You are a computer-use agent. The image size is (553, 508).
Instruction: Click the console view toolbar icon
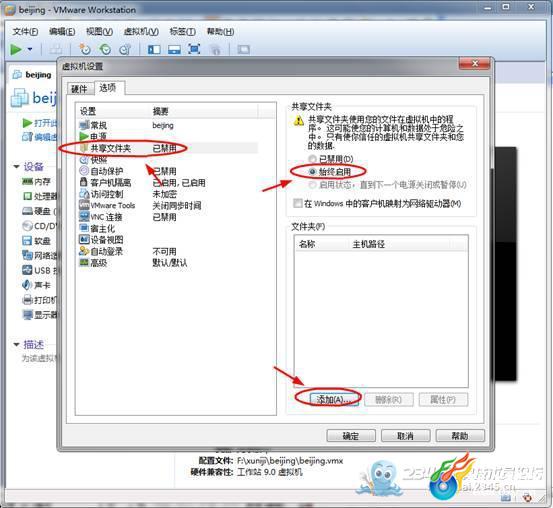[243, 49]
